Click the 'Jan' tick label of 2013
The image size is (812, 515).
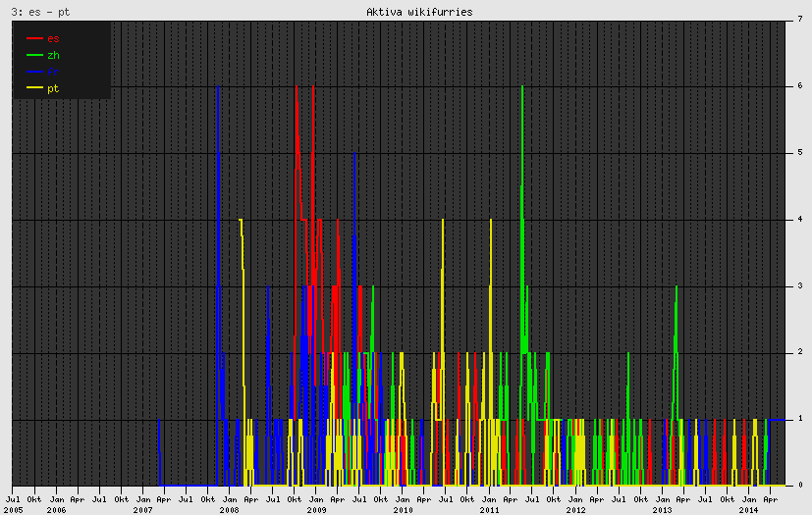point(663,499)
